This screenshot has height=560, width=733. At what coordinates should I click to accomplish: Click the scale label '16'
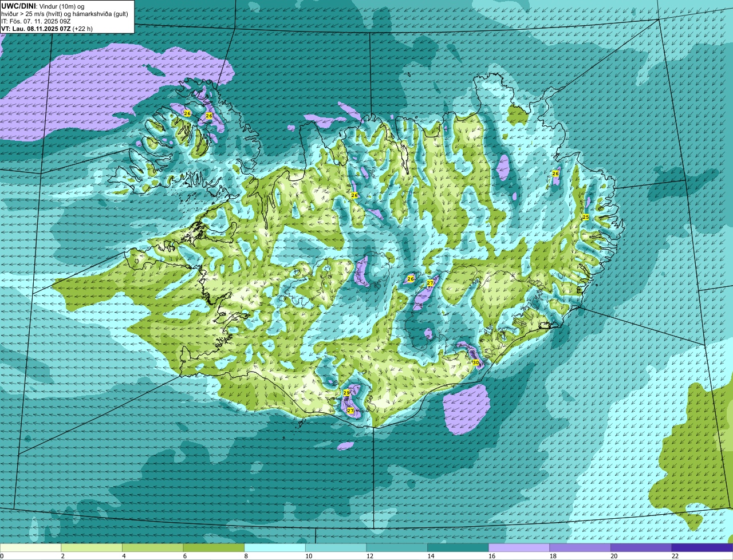point(491,556)
